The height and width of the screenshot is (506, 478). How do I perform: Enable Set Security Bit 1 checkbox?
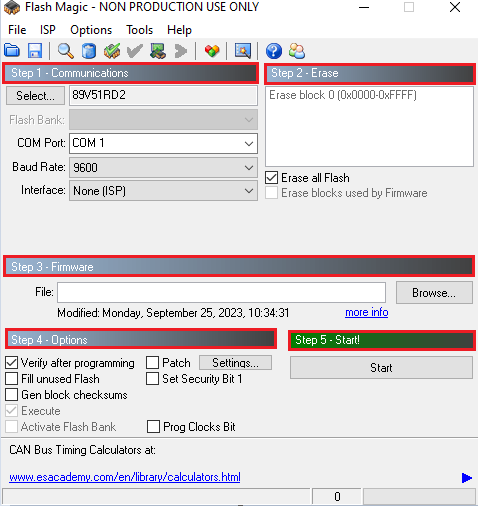(x=152, y=379)
